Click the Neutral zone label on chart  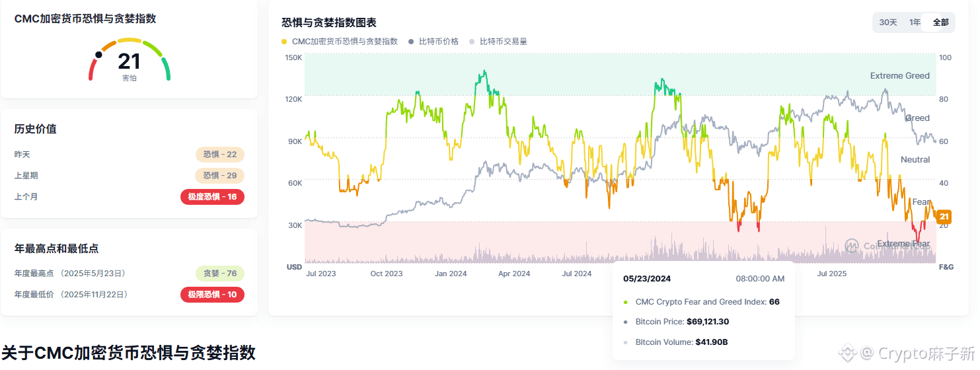[x=915, y=160]
